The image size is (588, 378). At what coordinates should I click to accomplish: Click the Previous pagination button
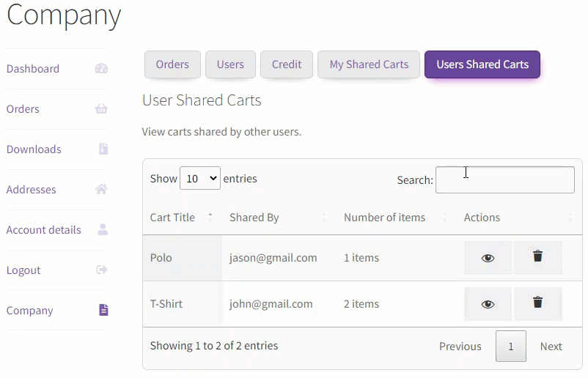tap(460, 346)
